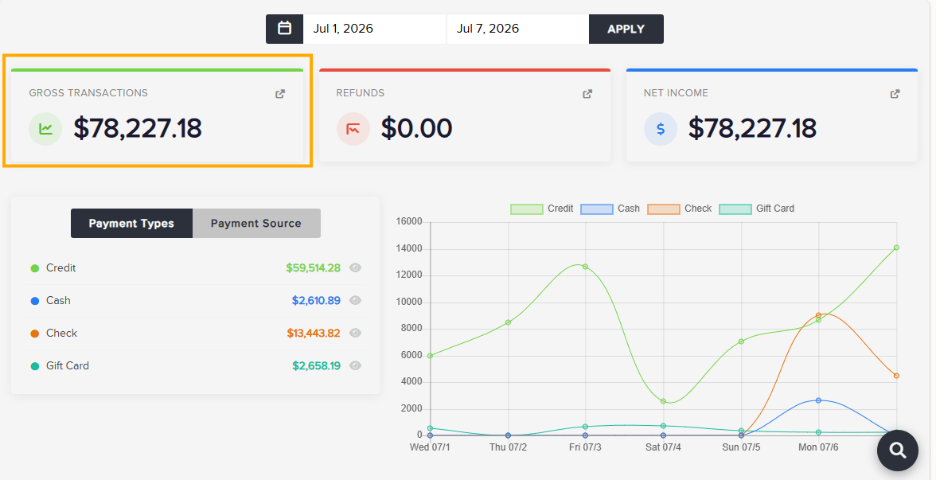
Task: Switch to the Payment Source tab
Action: (256, 223)
